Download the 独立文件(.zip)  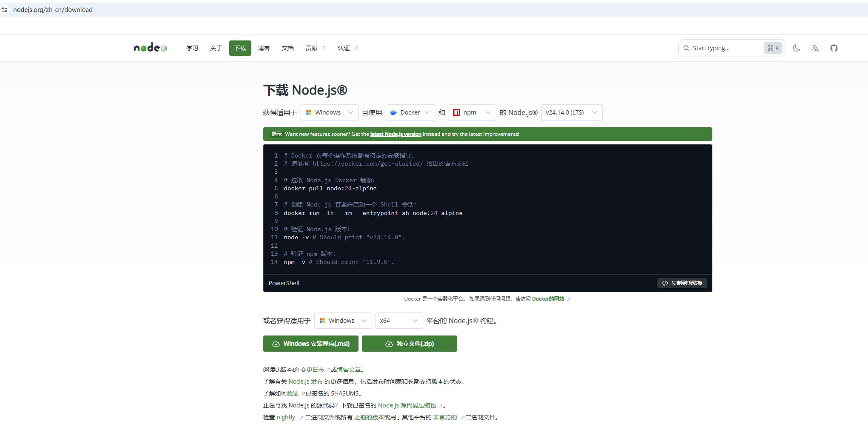pos(410,344)
